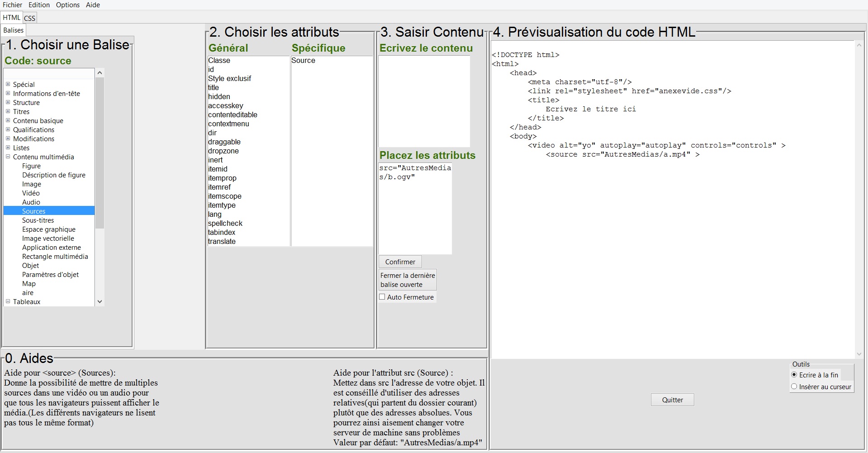Expand the Spécial tree node
The width and height of the screenshot is (868, 453).
8,85
